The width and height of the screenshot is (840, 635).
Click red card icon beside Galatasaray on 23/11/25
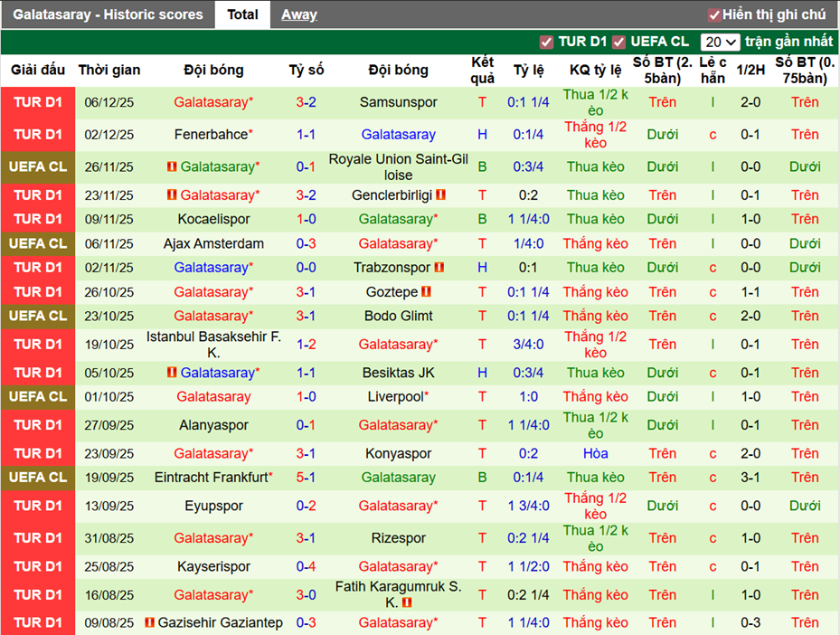172,194
